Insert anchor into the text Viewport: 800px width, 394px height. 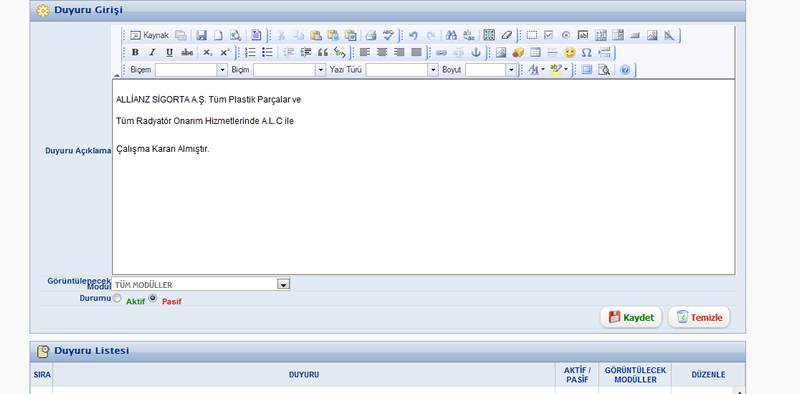pos(476,52)
